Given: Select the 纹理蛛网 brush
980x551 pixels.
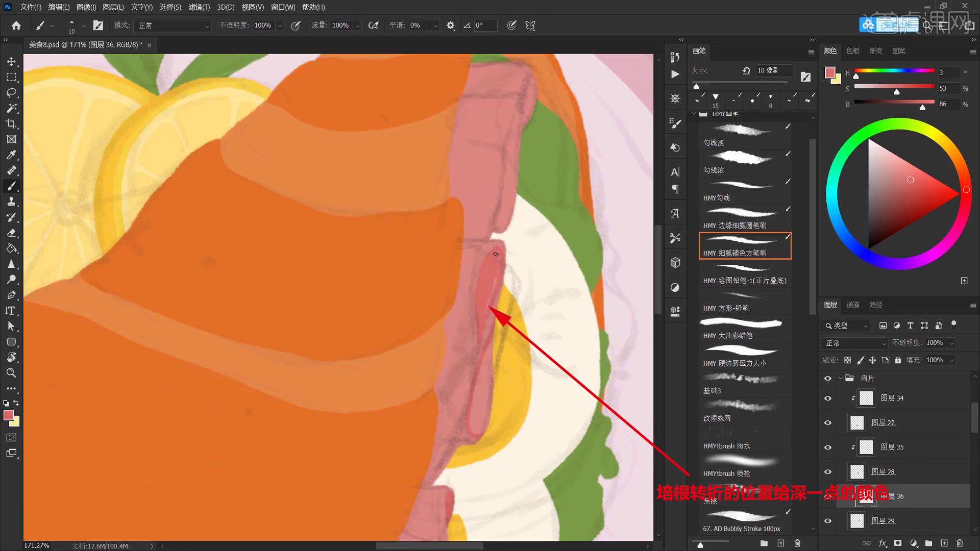Looking at the screenshot, I should coord(745,411).
